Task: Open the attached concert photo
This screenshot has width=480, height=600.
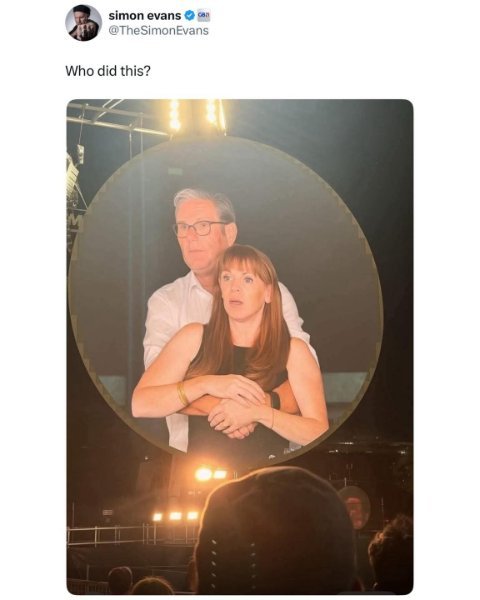Action: click(x=240, y=347)
